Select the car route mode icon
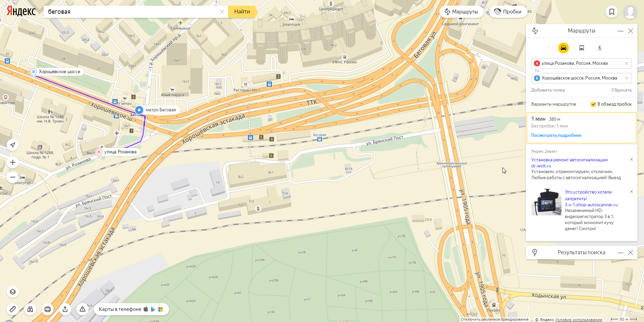 point(563,48)
